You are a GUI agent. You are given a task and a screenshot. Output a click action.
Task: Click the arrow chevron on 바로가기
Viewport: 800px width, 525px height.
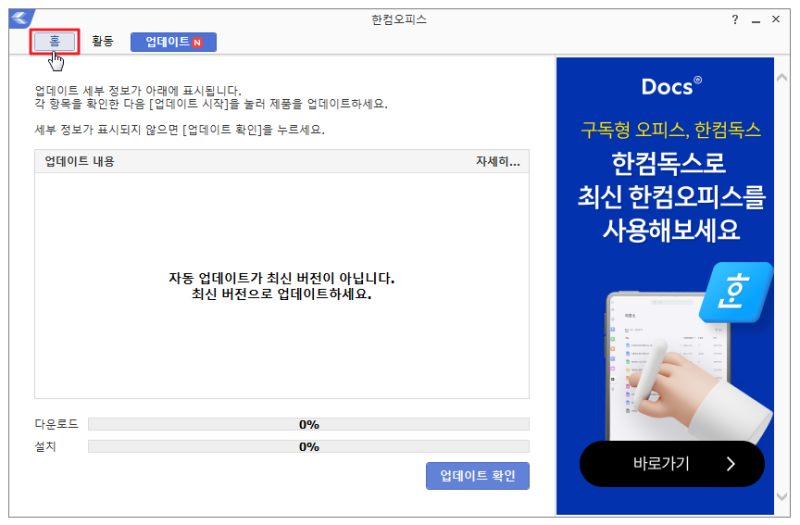731,464
